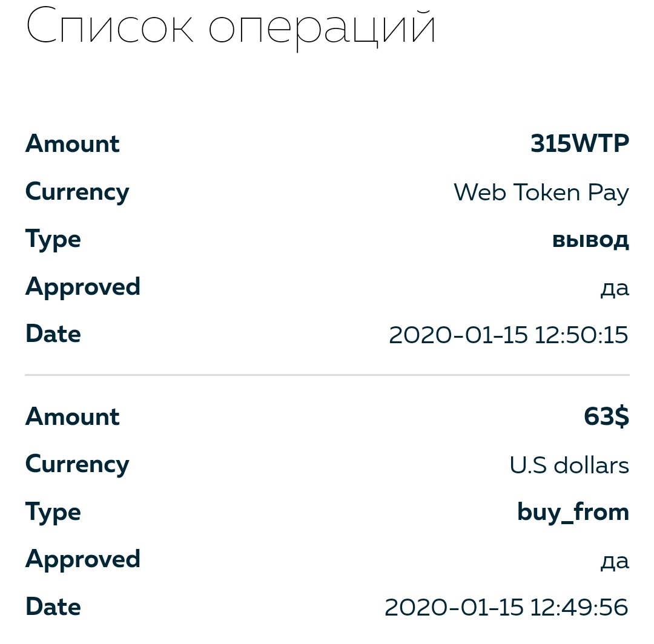Click the Type label beside "вывод"
This screenshot has height=644, width=654.
pos(53,240)
